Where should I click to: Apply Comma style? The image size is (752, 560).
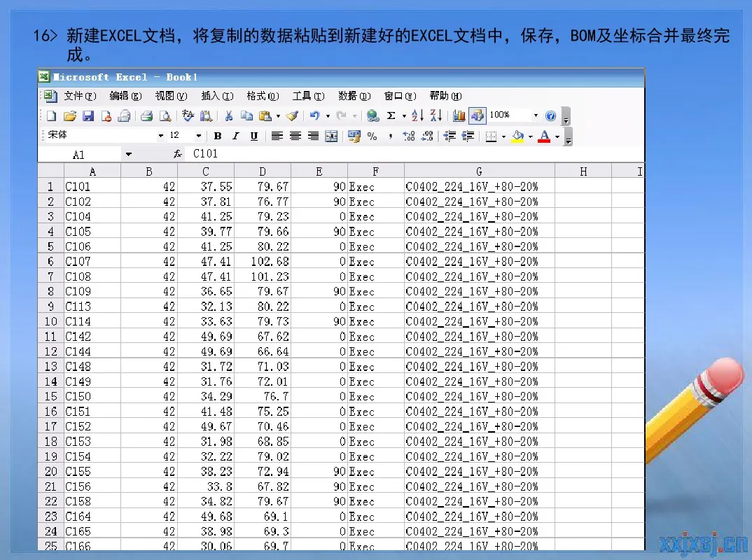click(391, 136)
